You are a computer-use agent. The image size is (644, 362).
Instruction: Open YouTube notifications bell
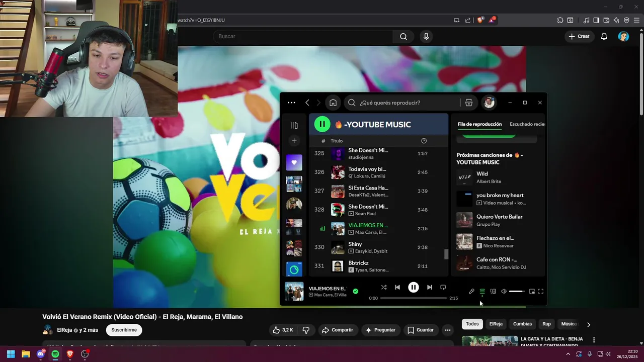pos(604,36)
